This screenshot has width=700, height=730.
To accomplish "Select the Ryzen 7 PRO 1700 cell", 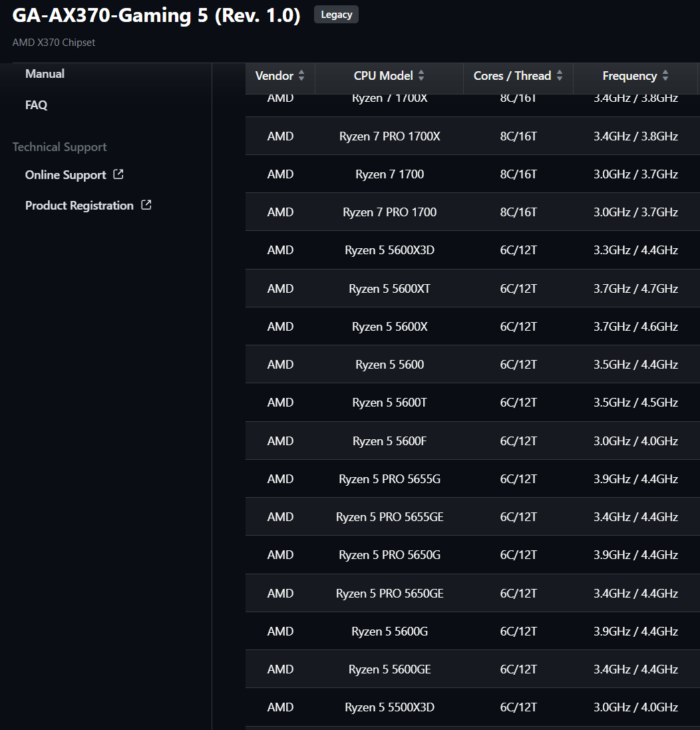I will (x=389, y=212).
